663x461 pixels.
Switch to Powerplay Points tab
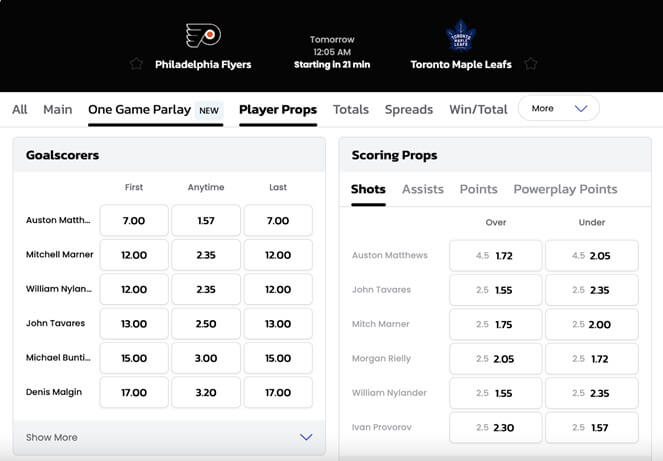(x=565, y=189)
